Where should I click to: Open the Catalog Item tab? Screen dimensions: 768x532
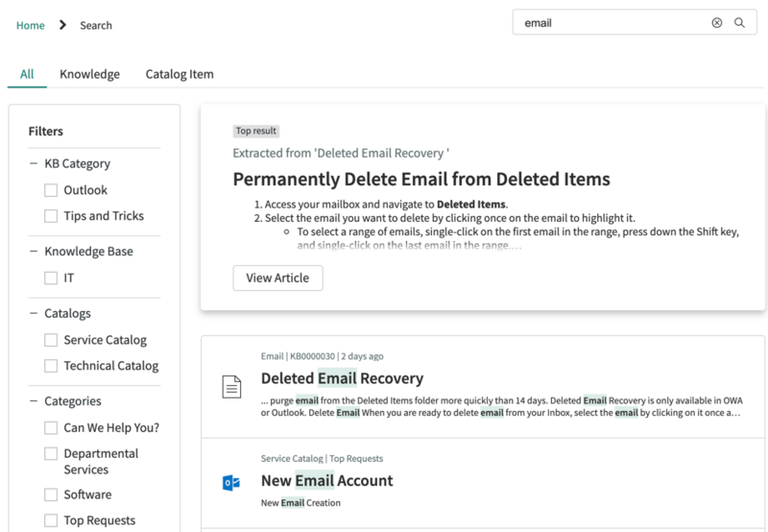tap(180, 74)
